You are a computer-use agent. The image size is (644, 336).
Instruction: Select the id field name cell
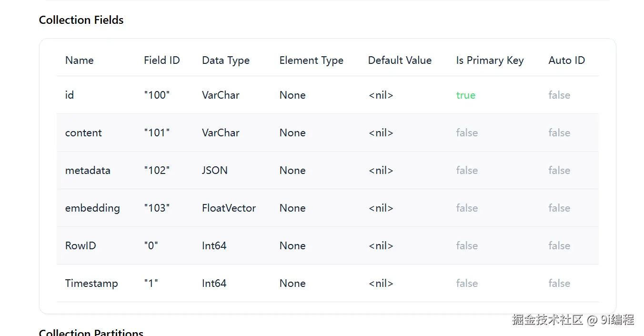point(70,95)
